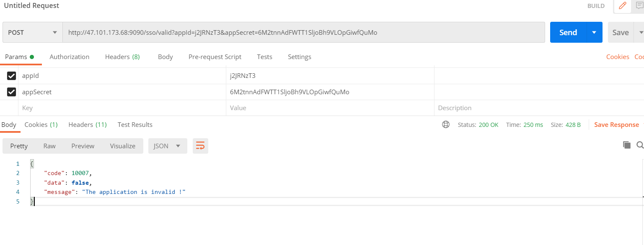Open the POST method dropdown
The image size is (644, 245).
(32, 32)
